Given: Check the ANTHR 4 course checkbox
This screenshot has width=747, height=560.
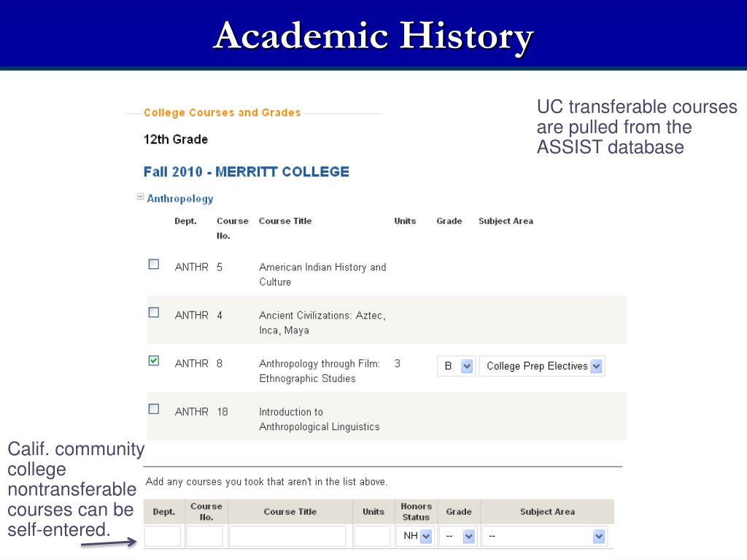Looking at the screenshot, I should point(153,312).
